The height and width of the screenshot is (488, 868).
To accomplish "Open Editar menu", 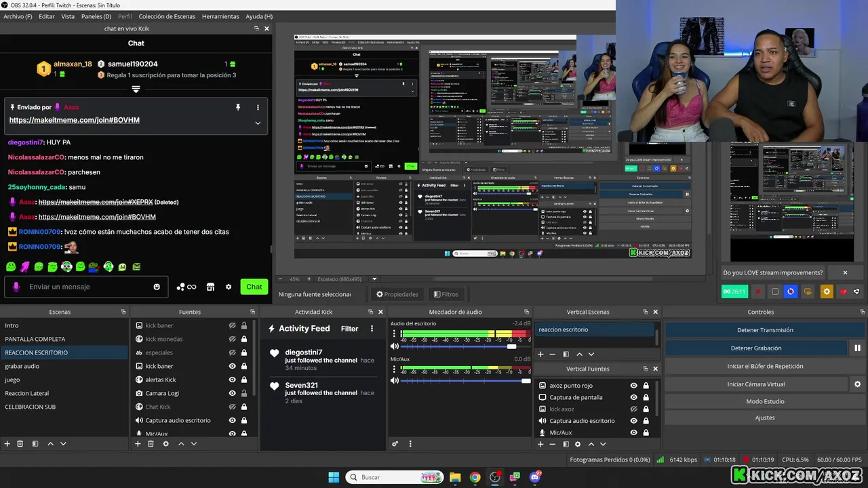I will [47, 16].
